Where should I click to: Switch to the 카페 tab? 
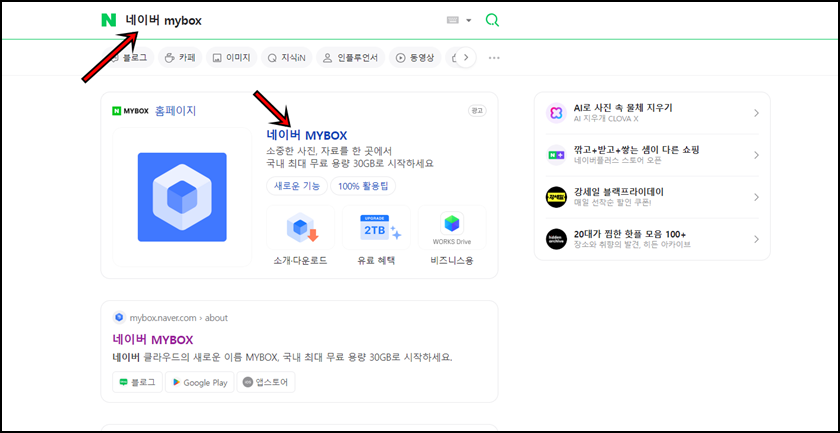pos(180,57)
